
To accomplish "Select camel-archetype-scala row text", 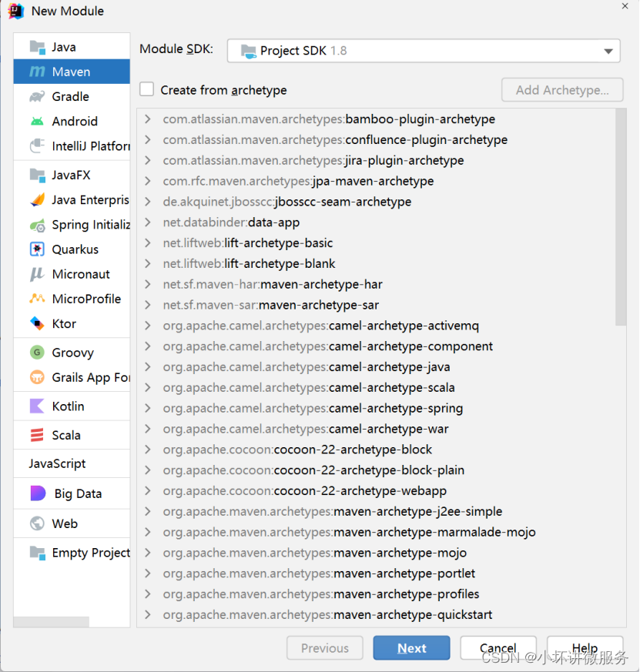I will pos(309,387).
